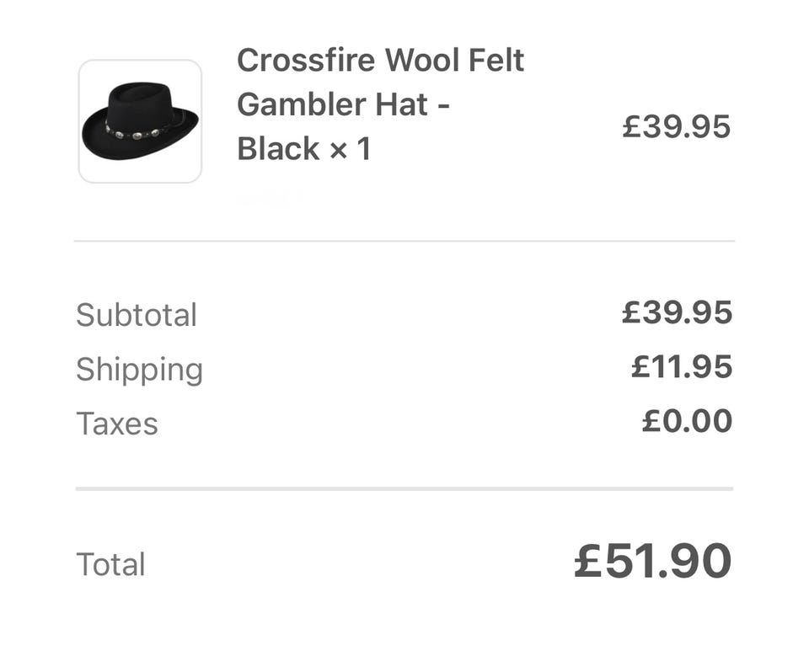Click the item price £39.95 beside the hat
Screen dimensions: 809x672
point(676,127)
